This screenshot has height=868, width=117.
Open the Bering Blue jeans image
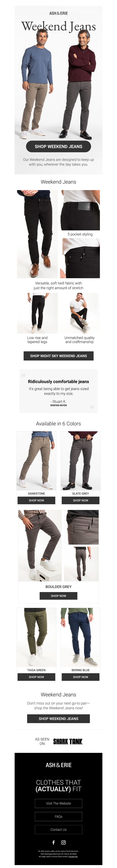81,637
